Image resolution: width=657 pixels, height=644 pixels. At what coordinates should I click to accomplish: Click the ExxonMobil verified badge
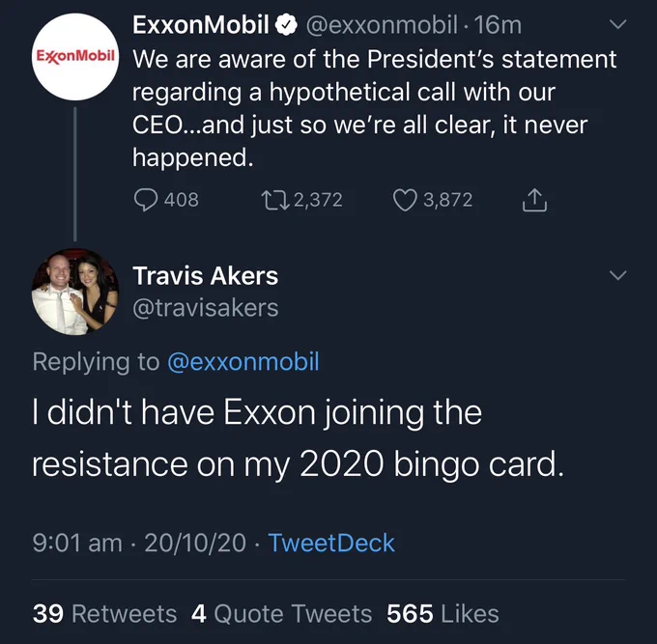click(286, 25)
